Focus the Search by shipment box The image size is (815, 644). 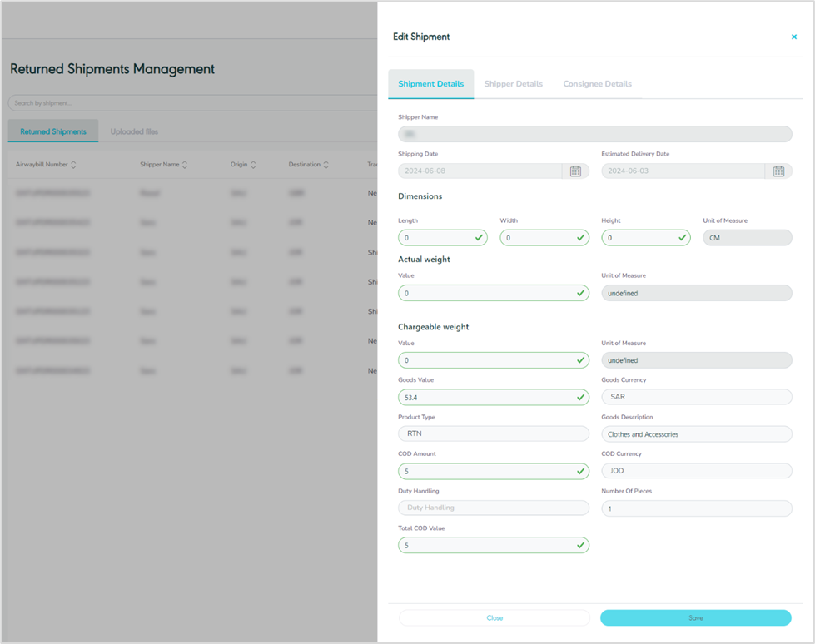(x=191, y=103)
